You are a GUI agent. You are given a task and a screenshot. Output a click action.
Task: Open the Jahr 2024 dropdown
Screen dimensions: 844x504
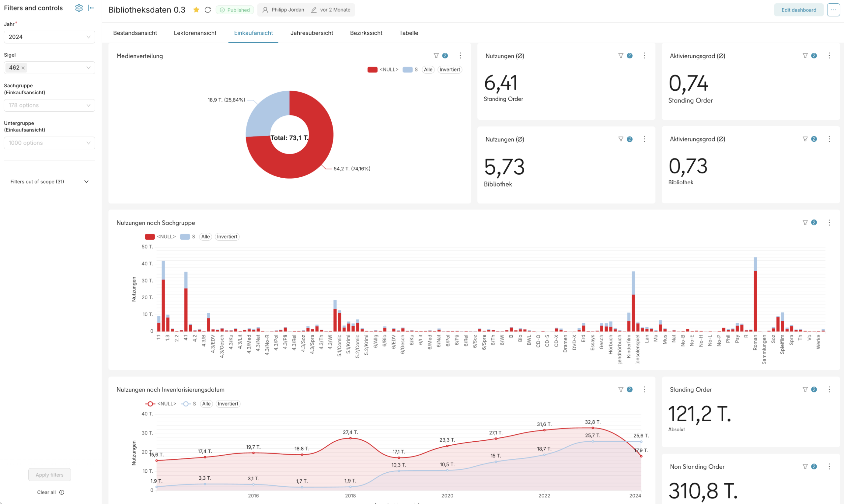point(49,37)
